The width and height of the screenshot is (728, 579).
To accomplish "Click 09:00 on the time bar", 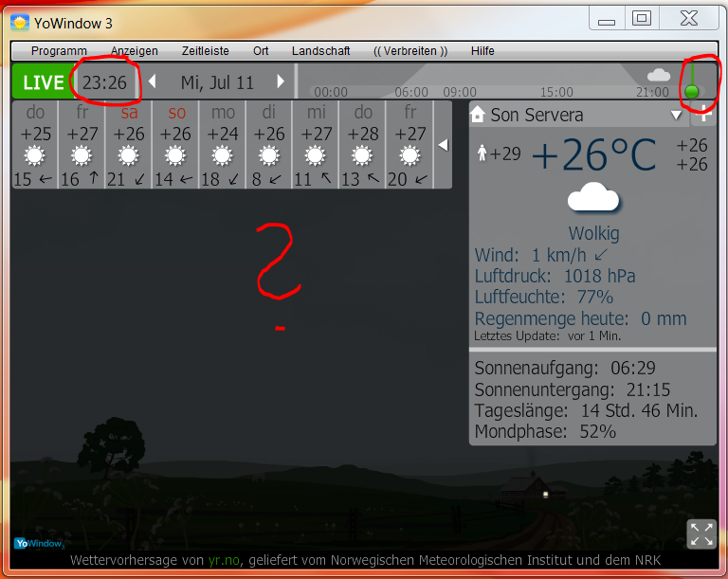I will (460, 92).
